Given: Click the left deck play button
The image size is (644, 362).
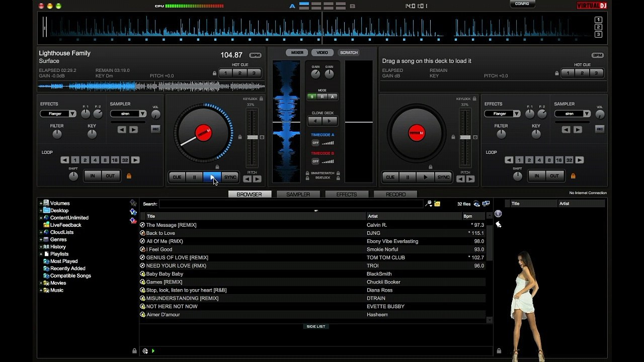Looking at the screenshot, I should [x=212, y=177].
